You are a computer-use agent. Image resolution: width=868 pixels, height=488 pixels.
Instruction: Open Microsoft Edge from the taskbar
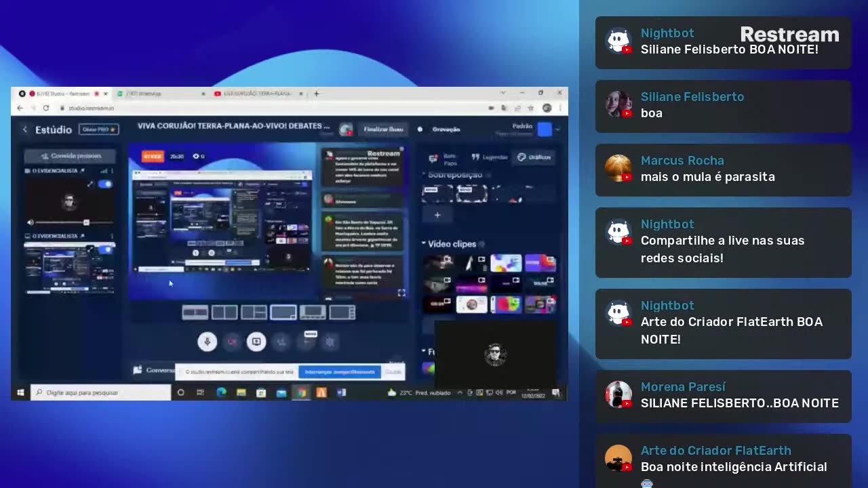pyautogui.click(x=221, y=392)
